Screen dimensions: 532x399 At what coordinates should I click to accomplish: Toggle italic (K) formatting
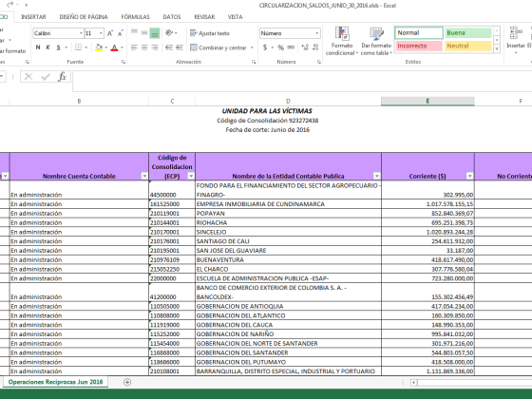coord(47,47)
